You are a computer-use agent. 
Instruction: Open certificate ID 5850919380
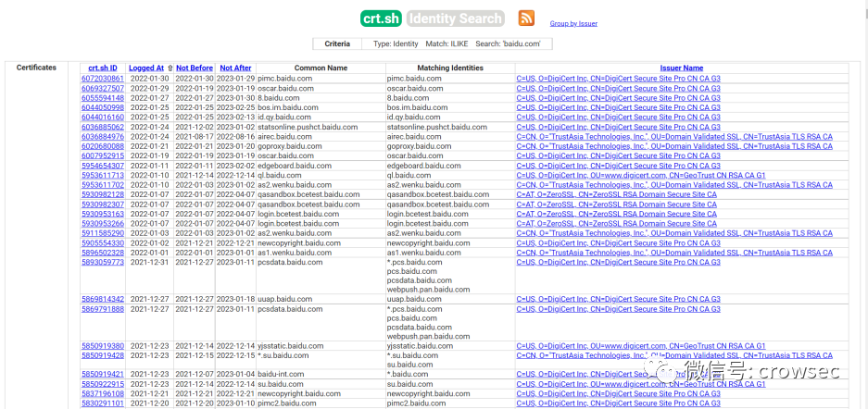(103, 346)
